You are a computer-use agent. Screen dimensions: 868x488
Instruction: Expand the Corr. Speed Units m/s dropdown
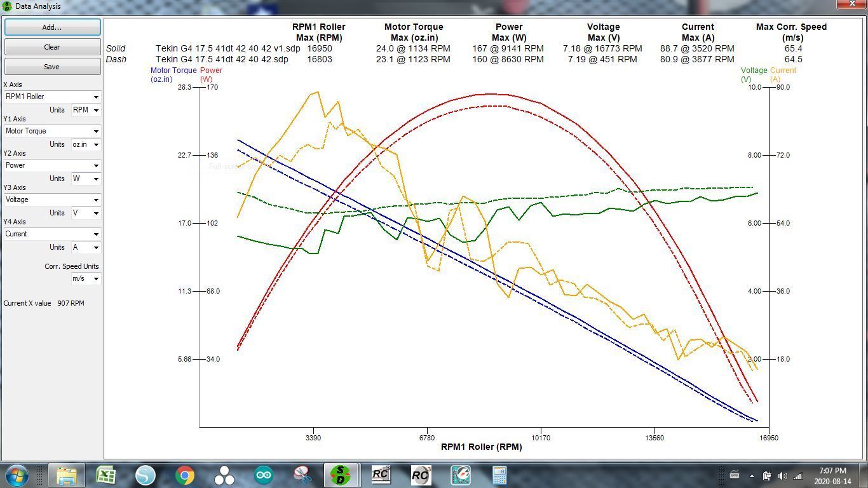[86, 278]
